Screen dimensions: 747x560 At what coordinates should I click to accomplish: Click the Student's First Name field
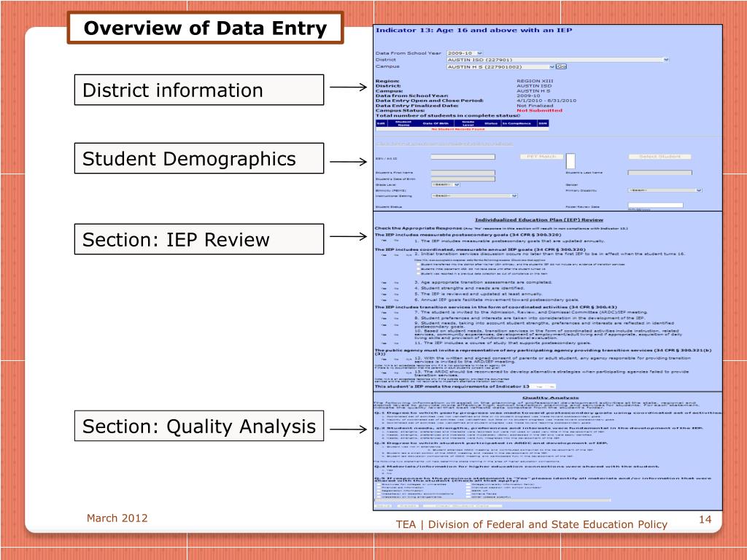pyautogui.click(x=462, y=173)
